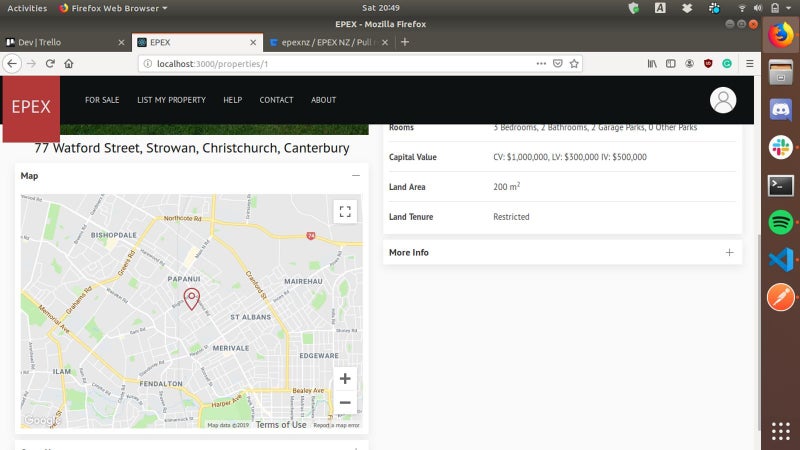This screenshot has width=800, height=450.
Task: Launch Slack from the dock
Action: pos(781,147)
